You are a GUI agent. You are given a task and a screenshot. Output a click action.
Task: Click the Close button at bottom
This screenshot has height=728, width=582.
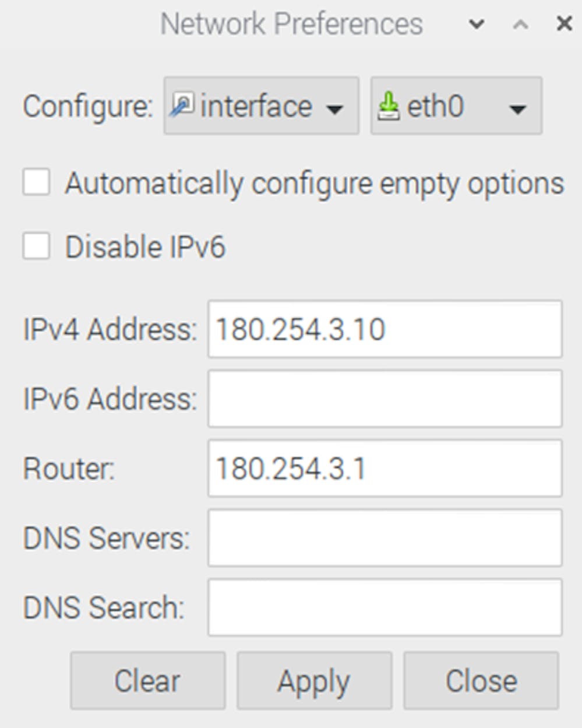[481, 680]
